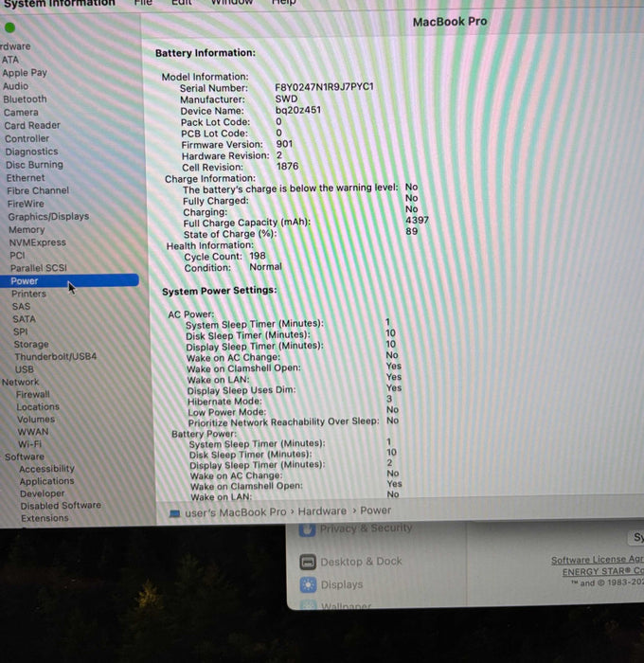644x663 pixels.
Task: Open the ENERGY STAR link in Settings
Action: [x=603, y=572]
